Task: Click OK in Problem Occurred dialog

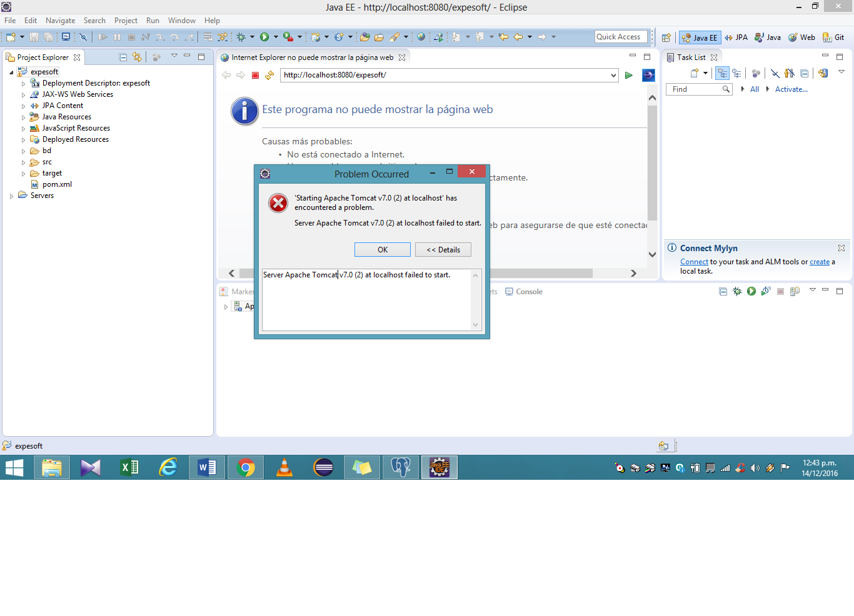Action: (x=383, y=250)
